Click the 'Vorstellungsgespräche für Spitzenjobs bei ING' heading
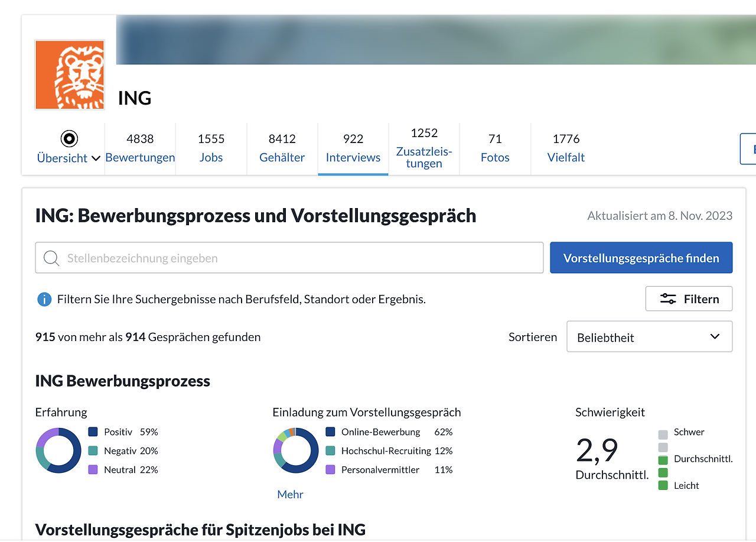 click(200, 530)
